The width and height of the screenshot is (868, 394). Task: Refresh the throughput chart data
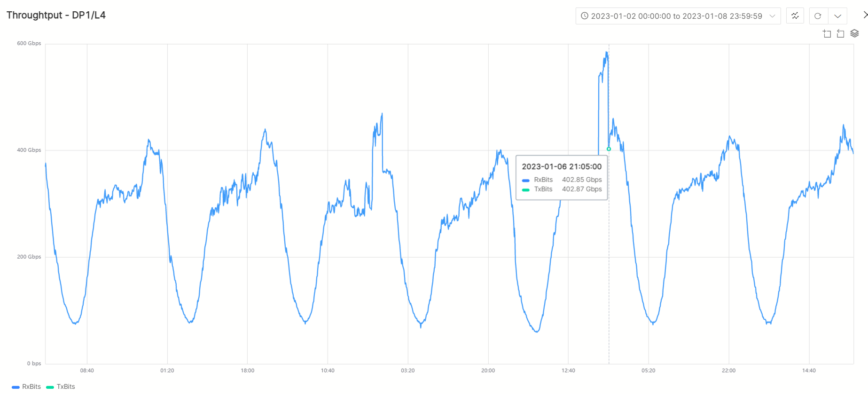818,16
